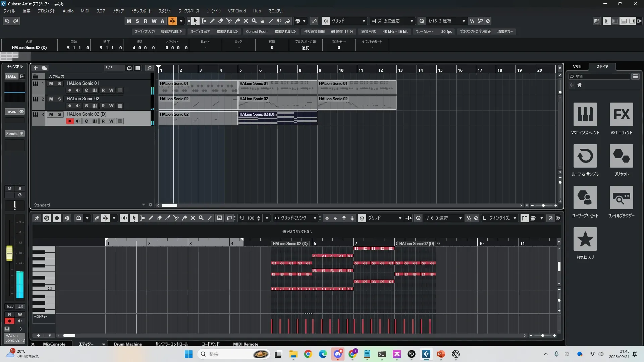Image resolution: width=644 pixels, height=362 pixels.
Task: Open the editor クオンタイズ length dropdown
Action: point(515,218)
